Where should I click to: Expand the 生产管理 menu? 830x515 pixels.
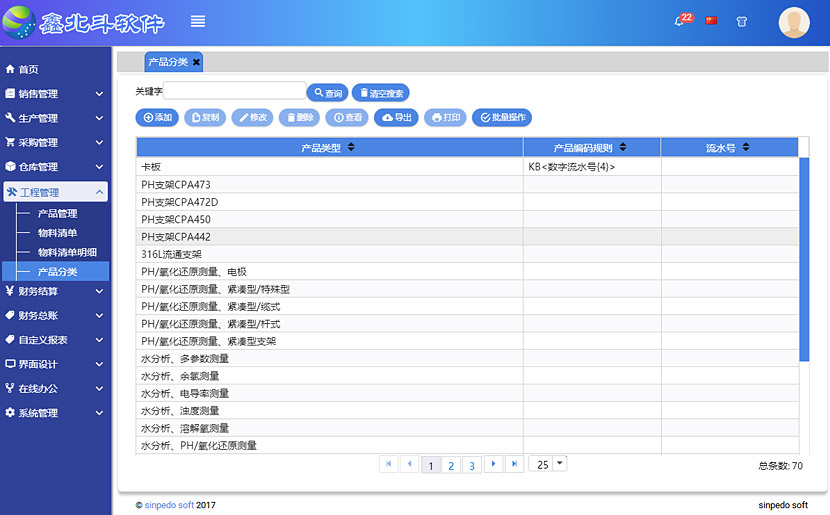coord(56,118)
